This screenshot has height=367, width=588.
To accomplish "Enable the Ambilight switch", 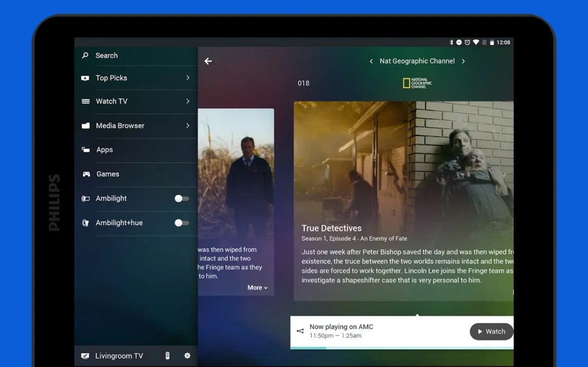I will coord(182,198).
